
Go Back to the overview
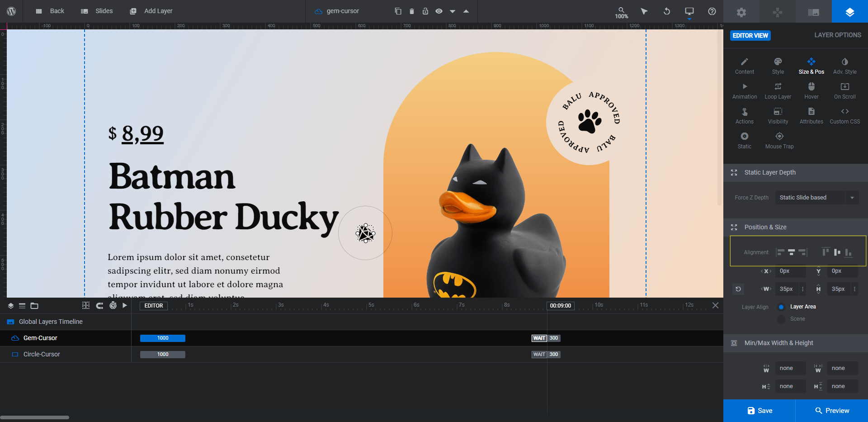(x=50, y=11)
